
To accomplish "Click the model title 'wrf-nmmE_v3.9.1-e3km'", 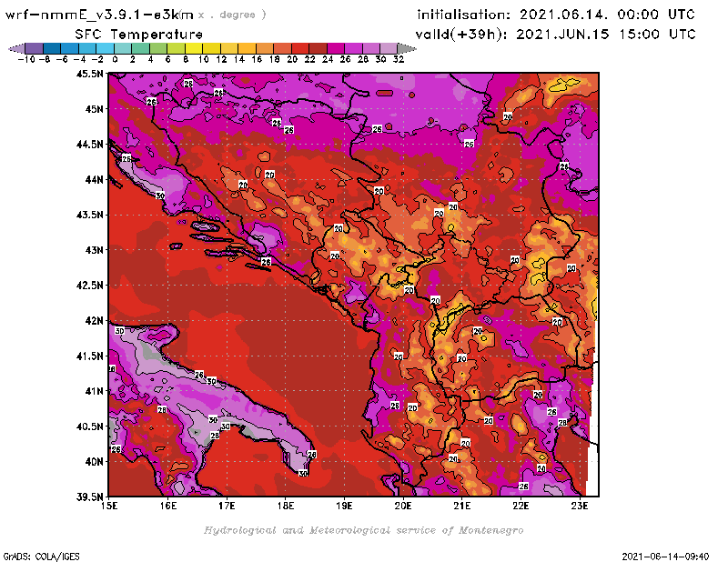I will coord(99,15).
